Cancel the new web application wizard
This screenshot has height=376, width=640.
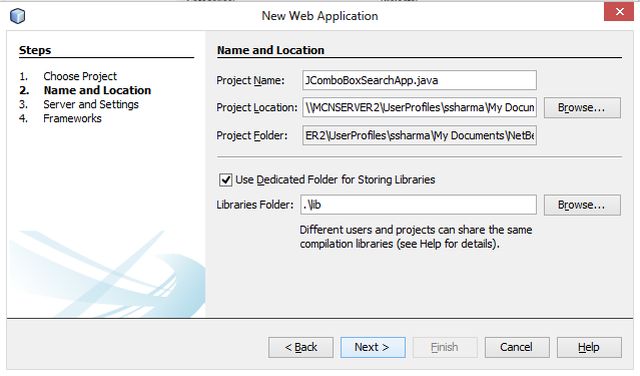pyautogui.click(x=517, y=347)
